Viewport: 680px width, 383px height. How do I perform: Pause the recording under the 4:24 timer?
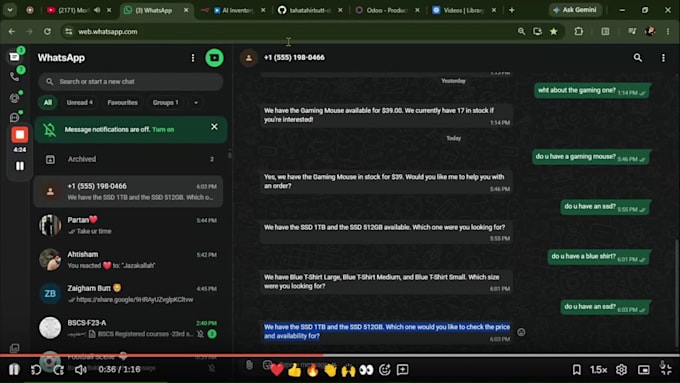coord(20,166)
